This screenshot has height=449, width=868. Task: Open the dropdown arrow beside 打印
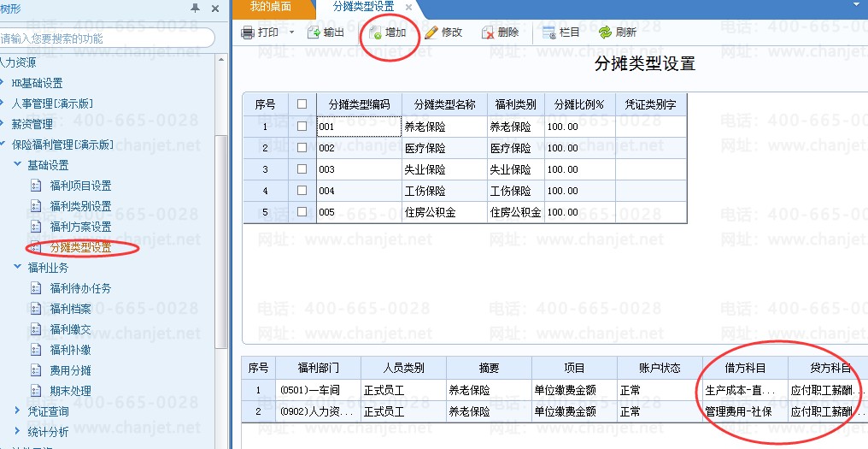[291, 32]
